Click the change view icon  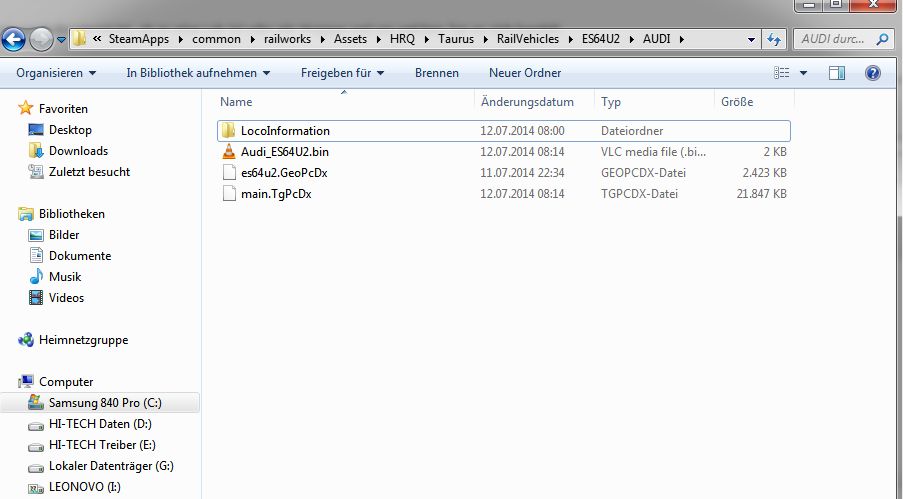pos(781,73)
